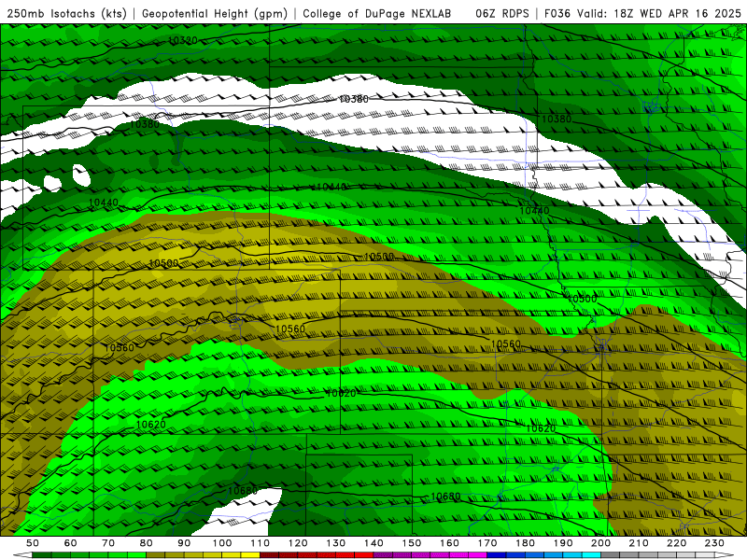Click the 210 knot legend value
747x560 pixels.
click(x=640, y=543)
